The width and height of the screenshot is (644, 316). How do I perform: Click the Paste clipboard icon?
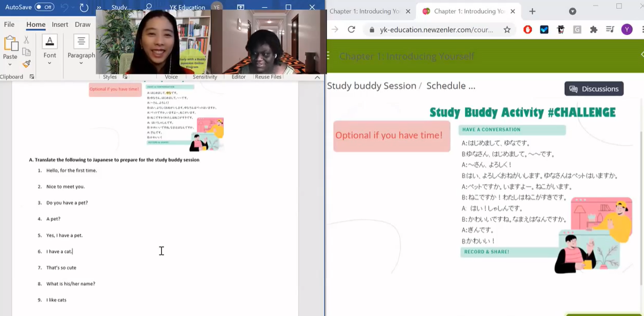tap(10, 43)
